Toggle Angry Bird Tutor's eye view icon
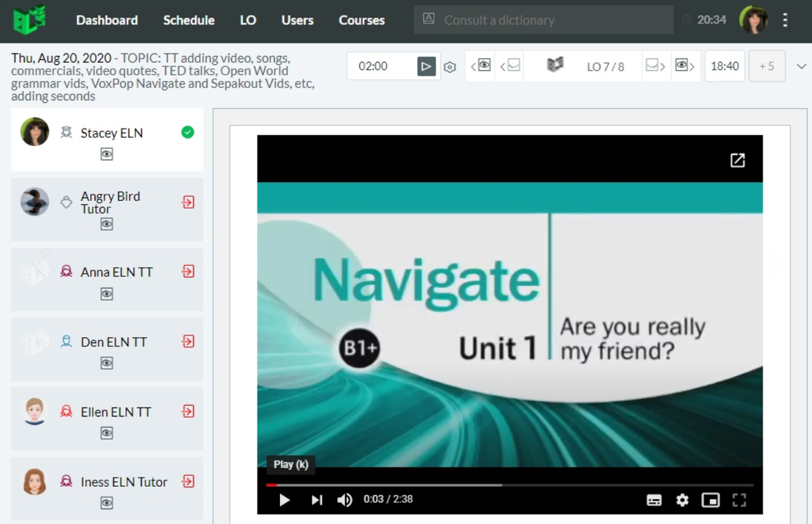The width and height of the screenshot is (812, 524). (107, 224)
